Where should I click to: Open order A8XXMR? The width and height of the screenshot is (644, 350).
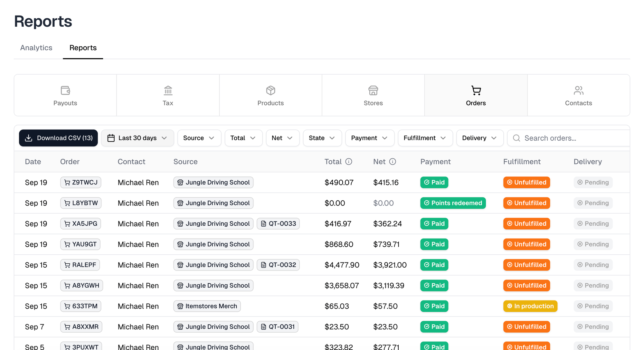tap(81, 326)
